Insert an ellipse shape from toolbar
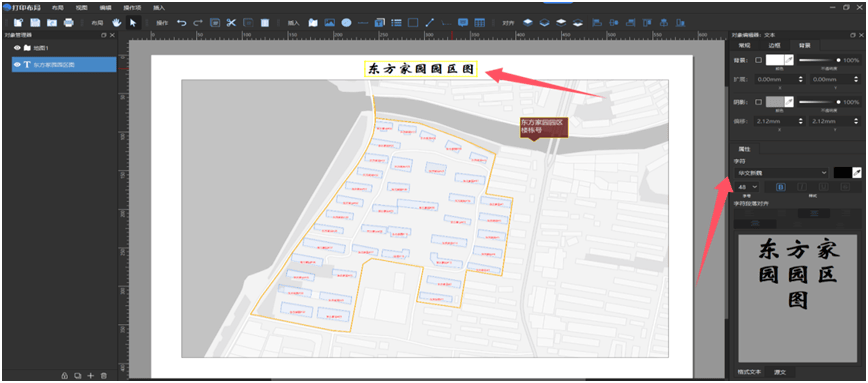Screen dimensions: 868x383 pyautogui.click(x=347, y=23)
